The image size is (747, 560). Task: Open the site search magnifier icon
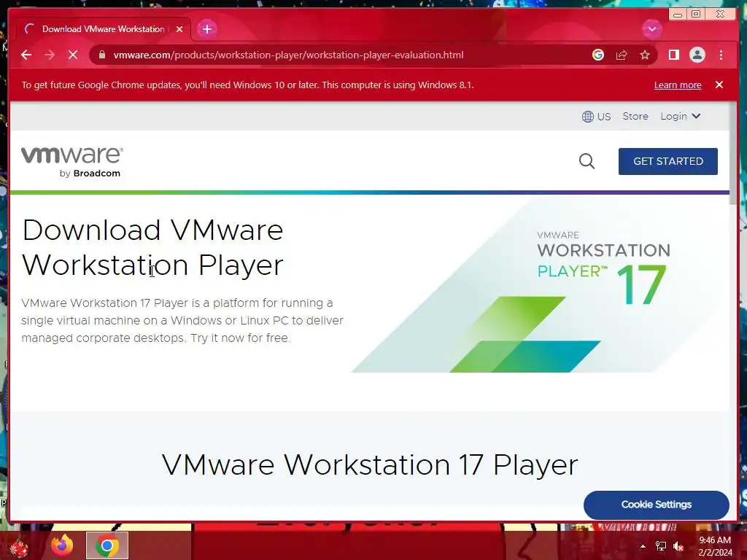pos(587,161)
